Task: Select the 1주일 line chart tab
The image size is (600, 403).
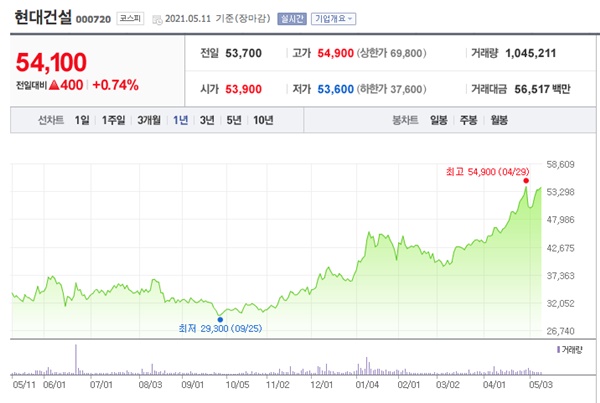Action: point(113,120)
